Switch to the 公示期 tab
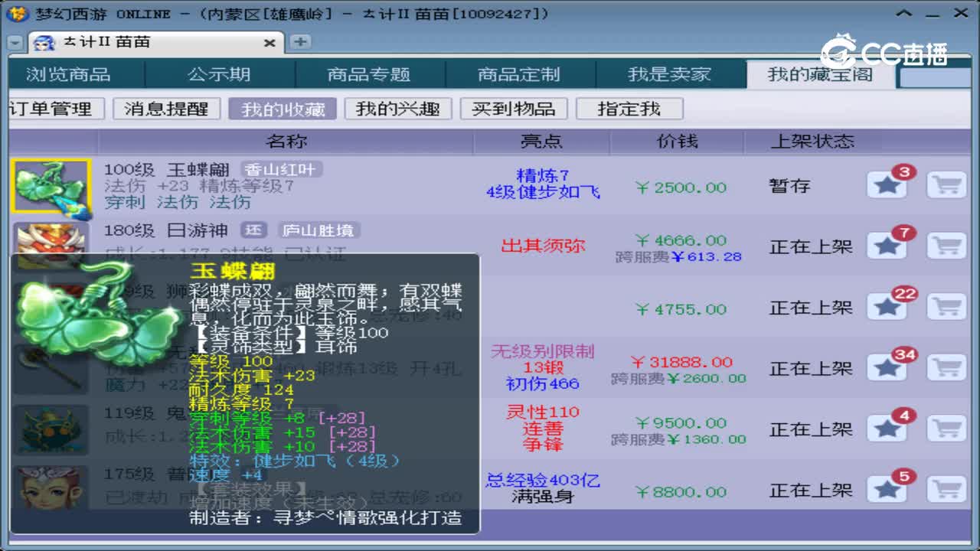 coord(219,74)
